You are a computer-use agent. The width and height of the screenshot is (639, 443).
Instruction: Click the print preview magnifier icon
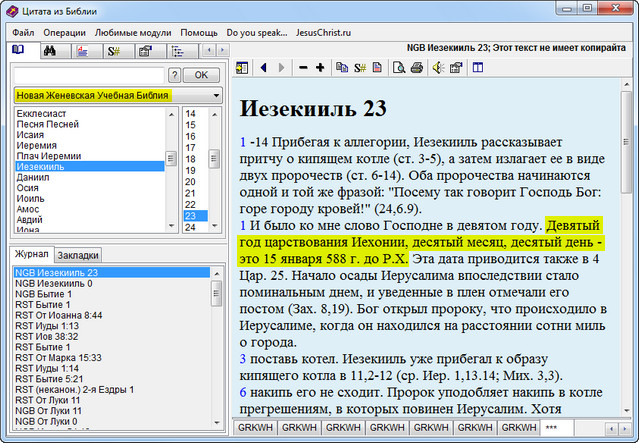point(398,68)
